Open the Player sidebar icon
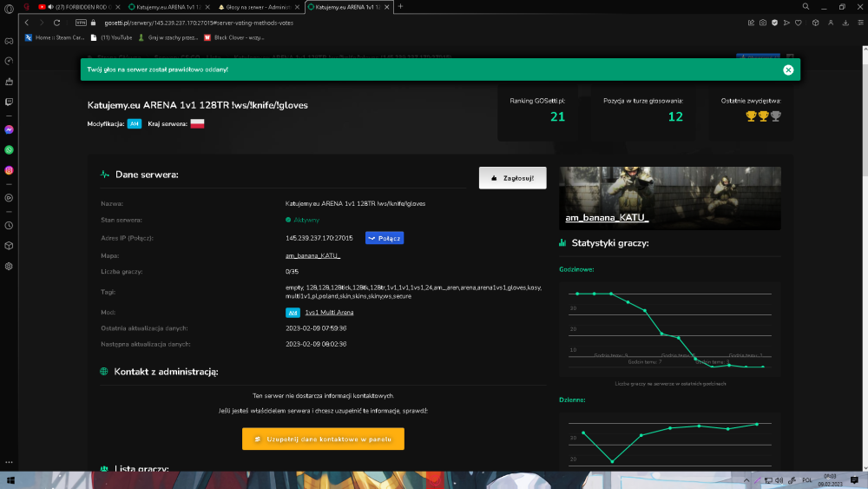 (9, 198)
